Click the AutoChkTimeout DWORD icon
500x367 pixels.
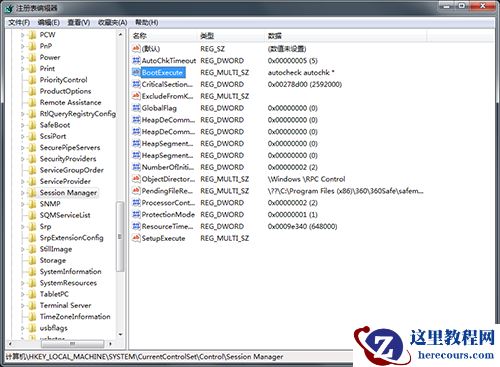tap(136, 60)
